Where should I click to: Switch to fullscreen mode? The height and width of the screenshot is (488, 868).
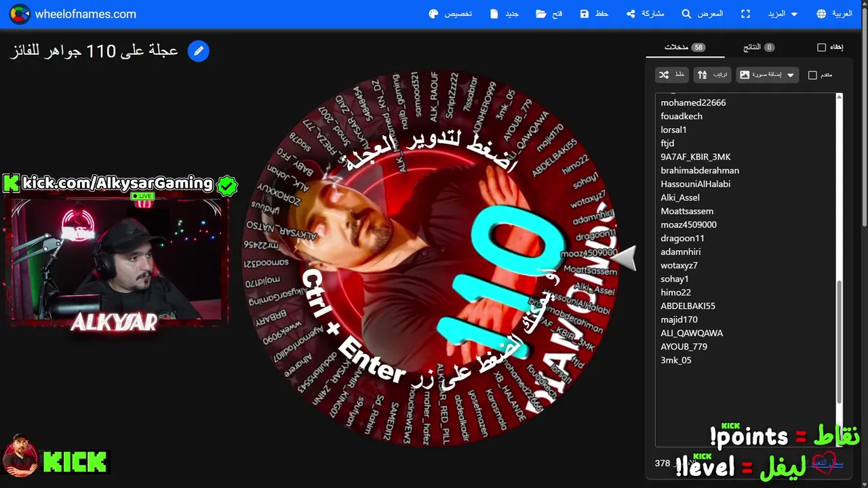746,14
